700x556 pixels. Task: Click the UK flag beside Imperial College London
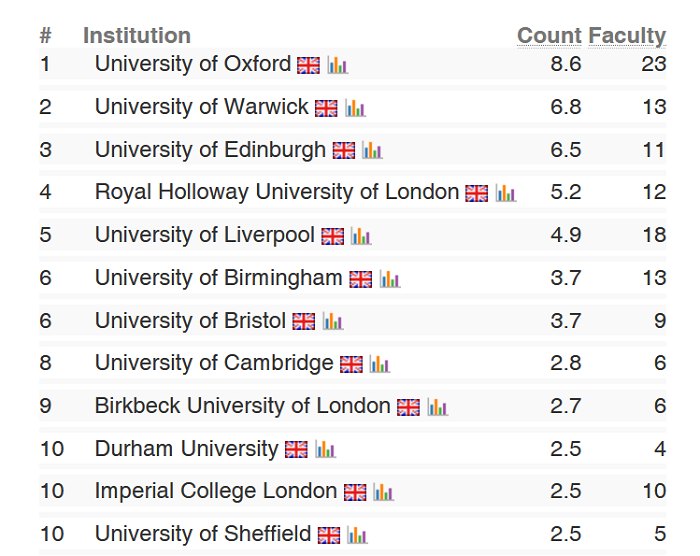pyautogui.click(x=355, y=493)
